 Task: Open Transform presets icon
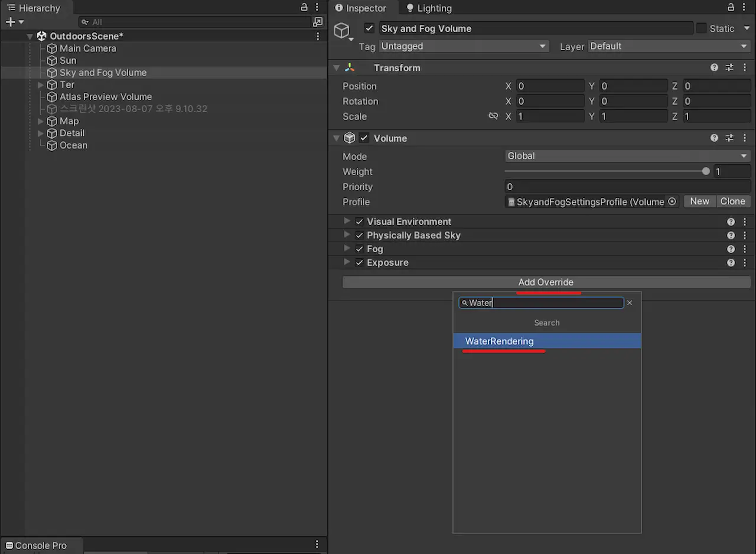pos(730,68)
